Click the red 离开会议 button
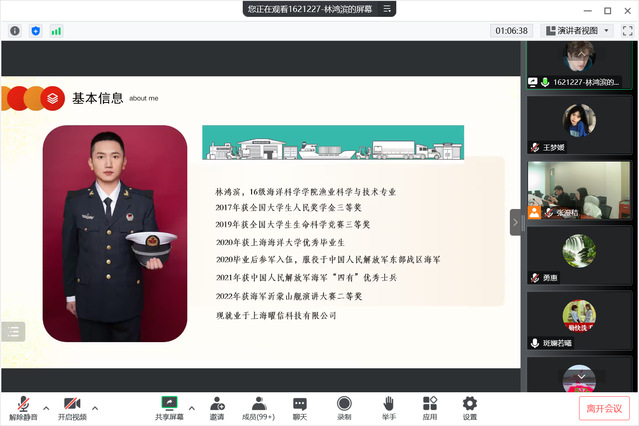 point(604,407)
